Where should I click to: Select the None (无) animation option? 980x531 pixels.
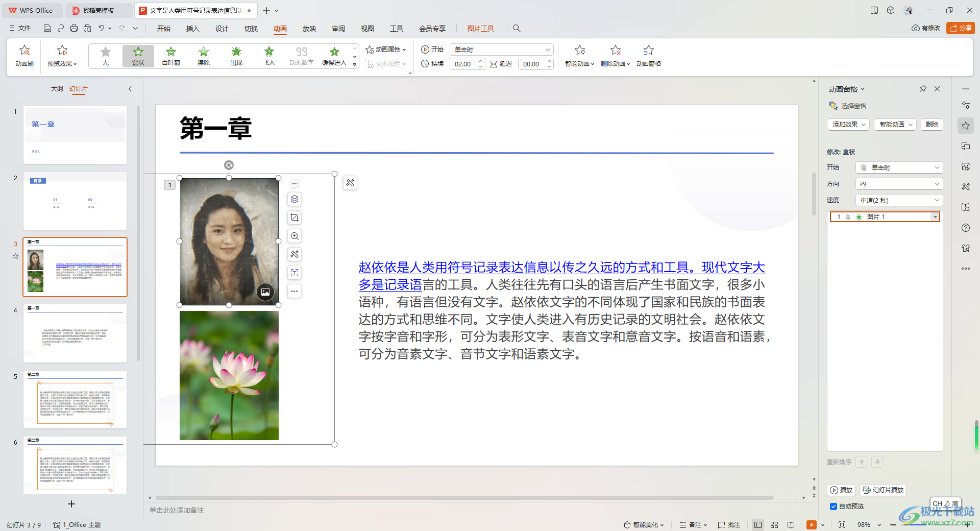(x=106, y=56)
